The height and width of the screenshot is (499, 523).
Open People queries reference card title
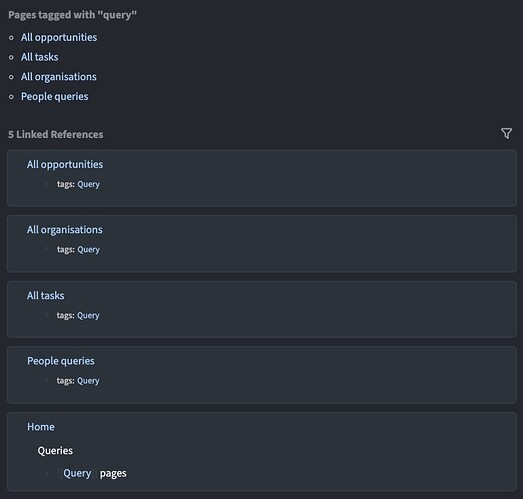(x=61, y=361)
